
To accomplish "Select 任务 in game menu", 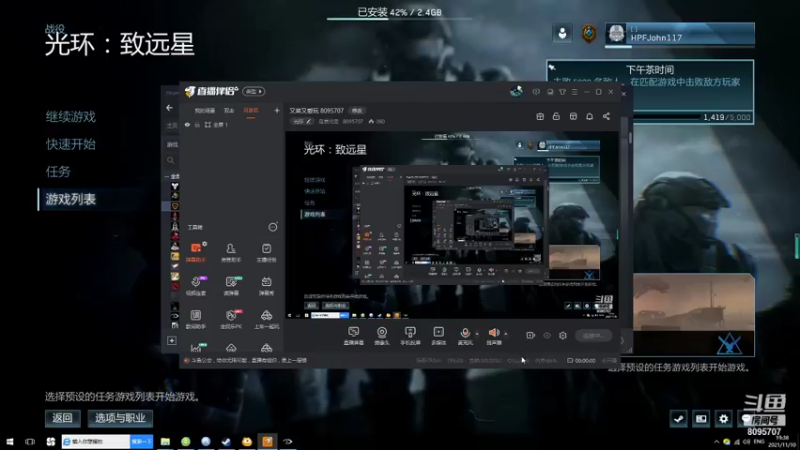I will point(58,172).
